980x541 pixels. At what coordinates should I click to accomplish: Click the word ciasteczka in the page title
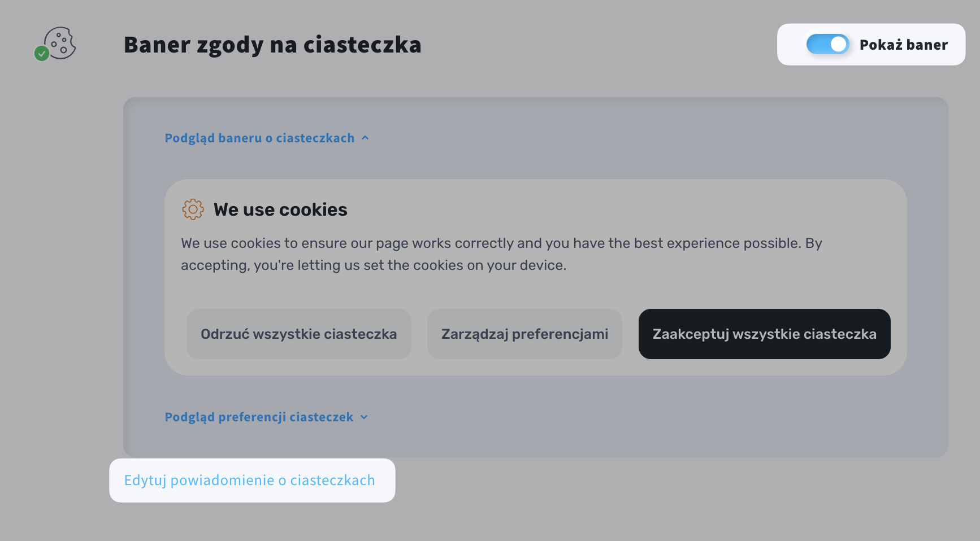[362, 45]
